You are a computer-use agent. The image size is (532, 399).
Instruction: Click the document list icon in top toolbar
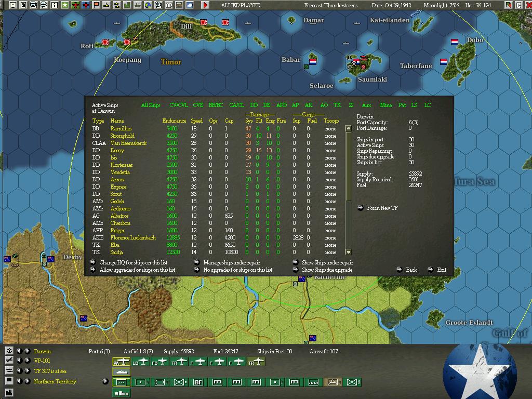coord(23,5)
